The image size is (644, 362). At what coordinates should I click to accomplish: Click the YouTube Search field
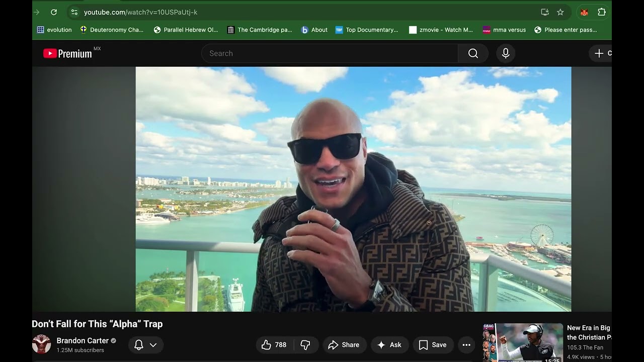(330, 53)
